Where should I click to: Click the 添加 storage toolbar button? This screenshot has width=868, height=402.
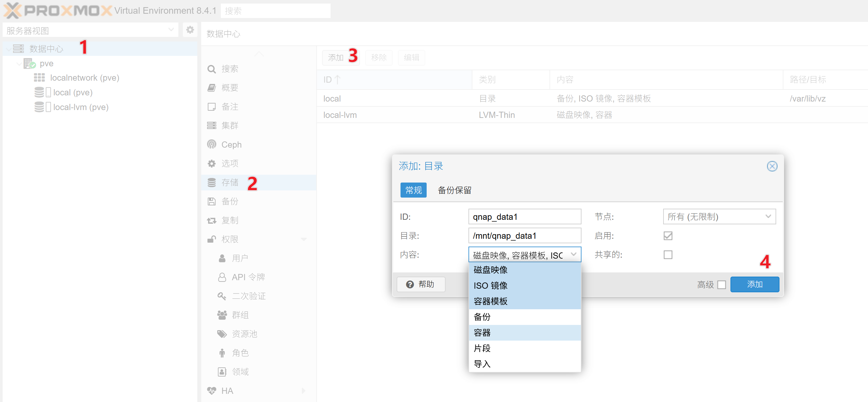335,57
